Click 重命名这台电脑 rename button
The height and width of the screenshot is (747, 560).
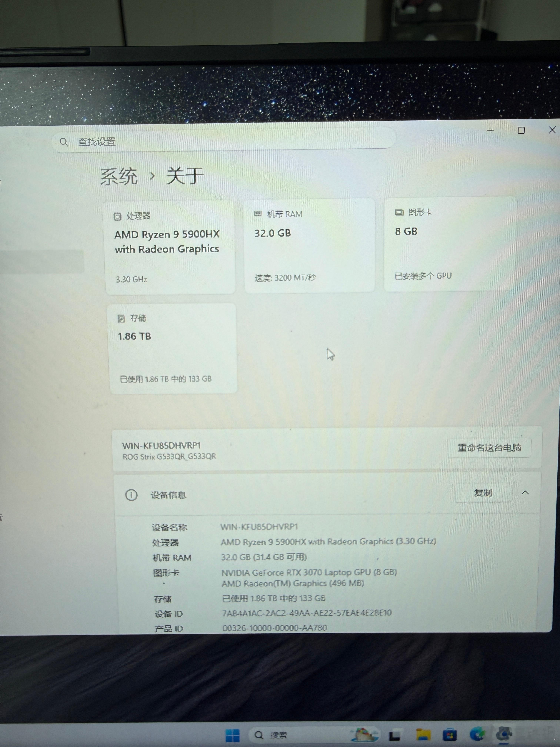point(489,448)
